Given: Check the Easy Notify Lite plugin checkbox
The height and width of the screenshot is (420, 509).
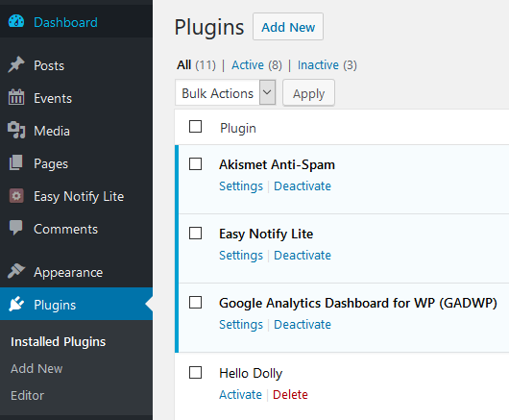Looking at the screenshot, I should [195, 234].
